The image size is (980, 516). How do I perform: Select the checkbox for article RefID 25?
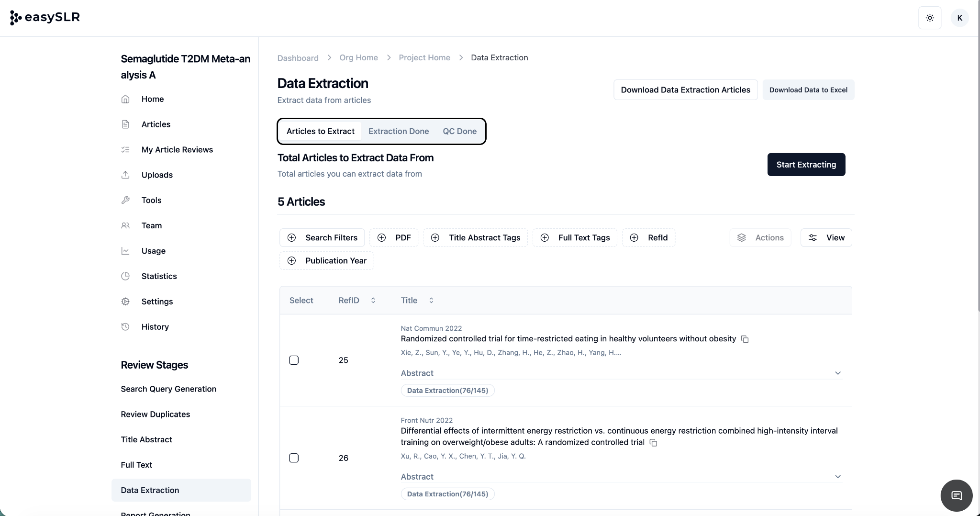click(x=294, y=360)
